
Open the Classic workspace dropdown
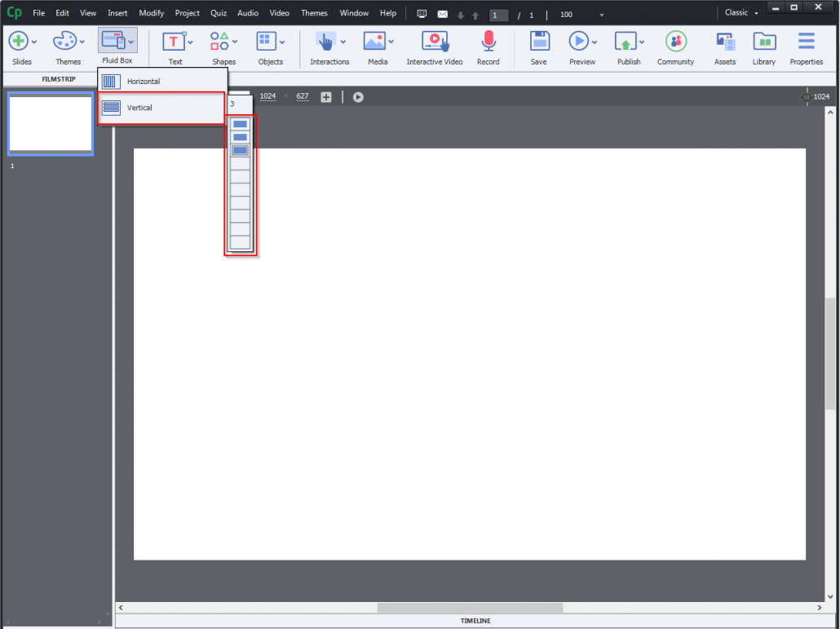(739, 12)
